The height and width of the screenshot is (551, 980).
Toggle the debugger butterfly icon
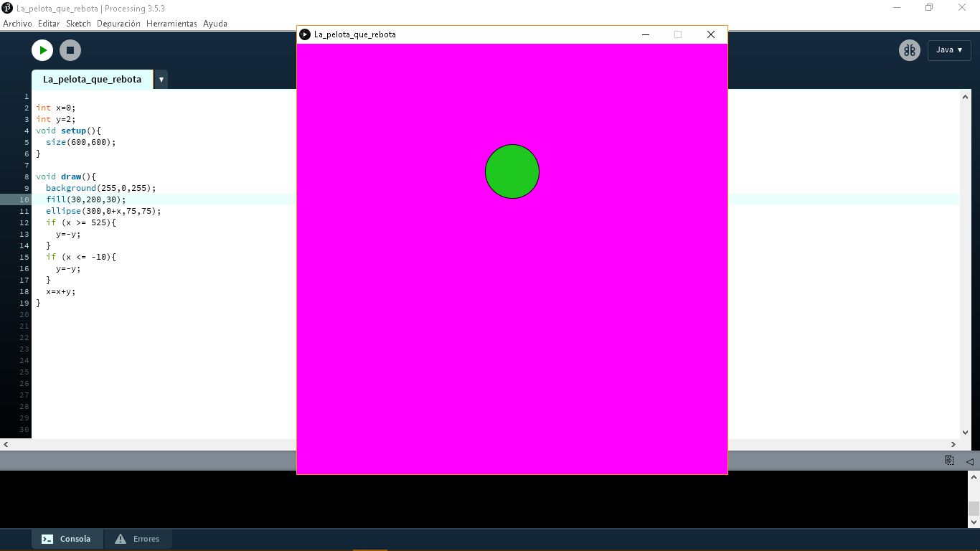point(909,50)
